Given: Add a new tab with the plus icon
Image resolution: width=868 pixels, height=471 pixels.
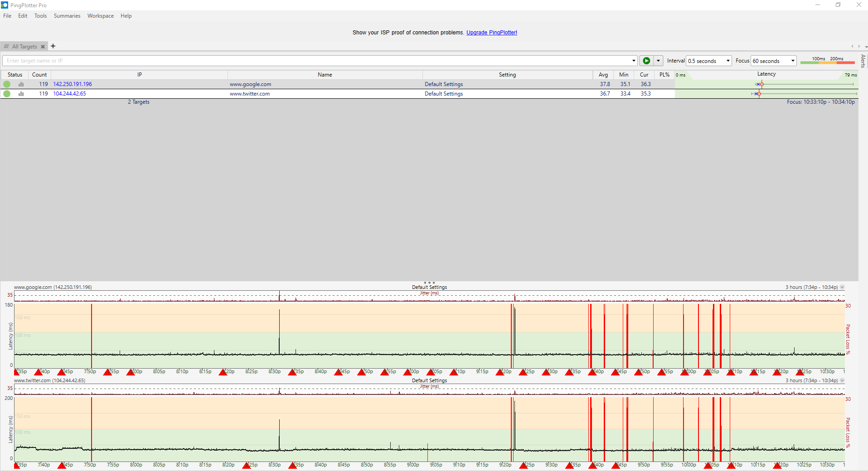Looking at the screenshot, I should tap(53, 46).
